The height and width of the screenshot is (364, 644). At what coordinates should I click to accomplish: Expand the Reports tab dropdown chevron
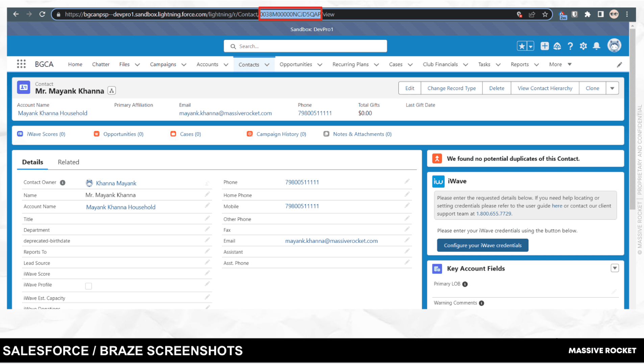[x=536, y=64]
